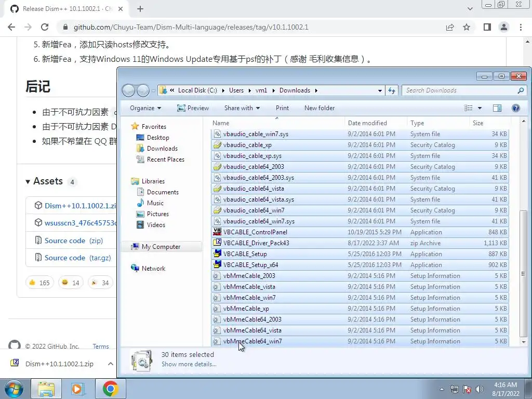The image size is (532, 399).
Task: Click the Search Downloads field
Action: pos(460,90)
